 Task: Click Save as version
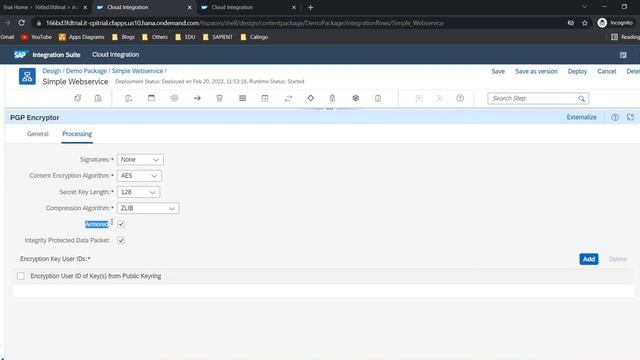536,71
